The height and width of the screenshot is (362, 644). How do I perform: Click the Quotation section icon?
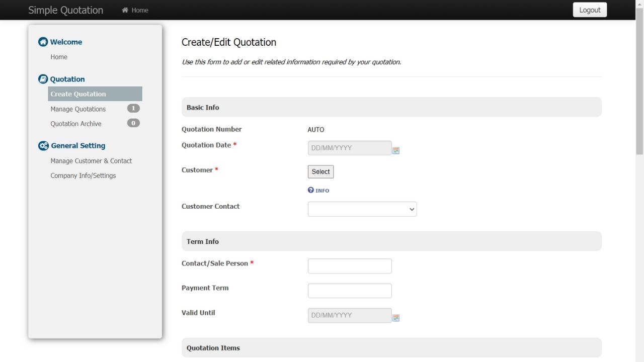[43, 79]
